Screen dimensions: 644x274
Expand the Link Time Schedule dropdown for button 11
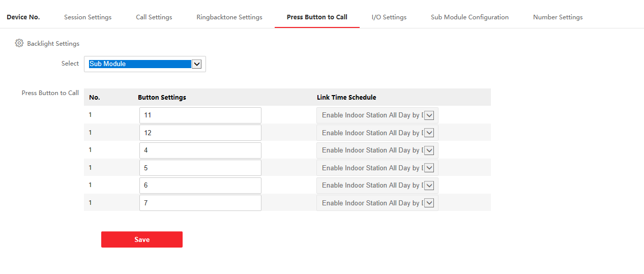tap(377, 115)
